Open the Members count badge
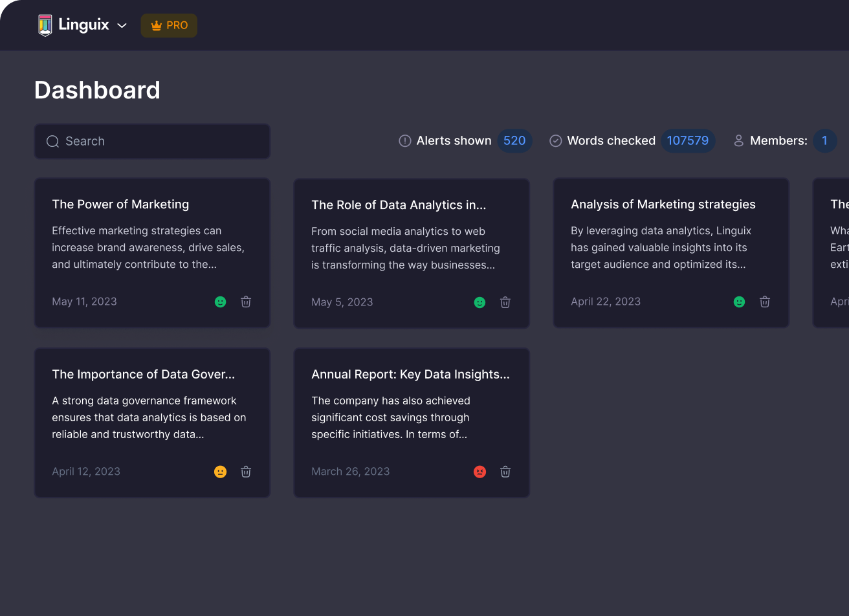The image size is (849, 616). pyautogui.click(x=824, y=140)
